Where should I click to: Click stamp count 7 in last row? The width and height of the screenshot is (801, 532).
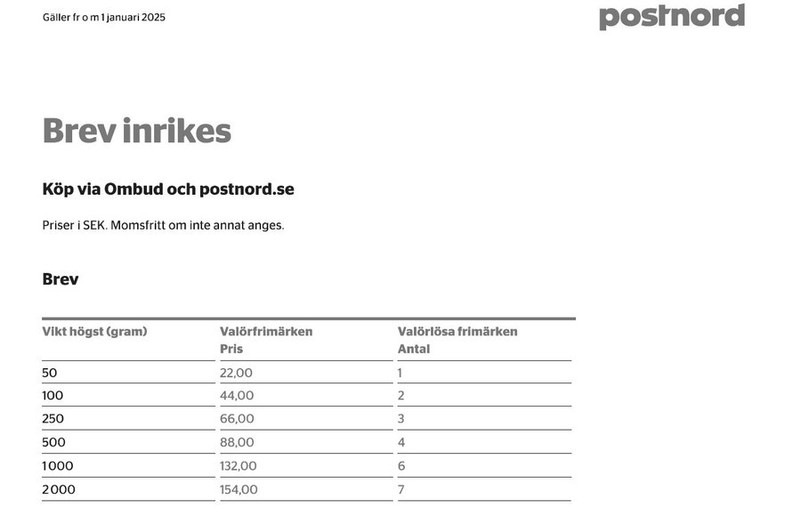tap(401, 489)
